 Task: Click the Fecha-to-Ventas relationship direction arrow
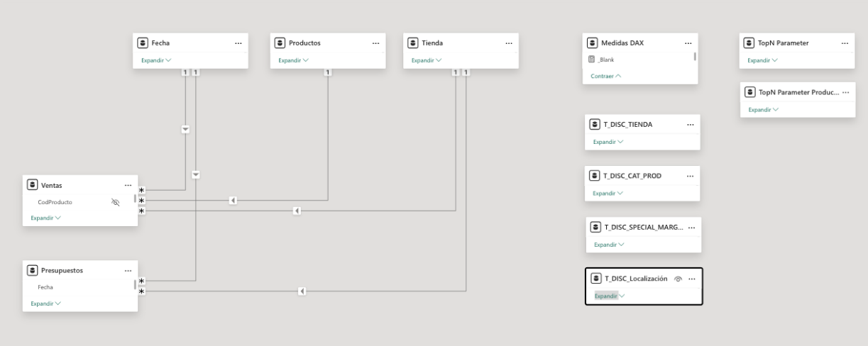185,129
